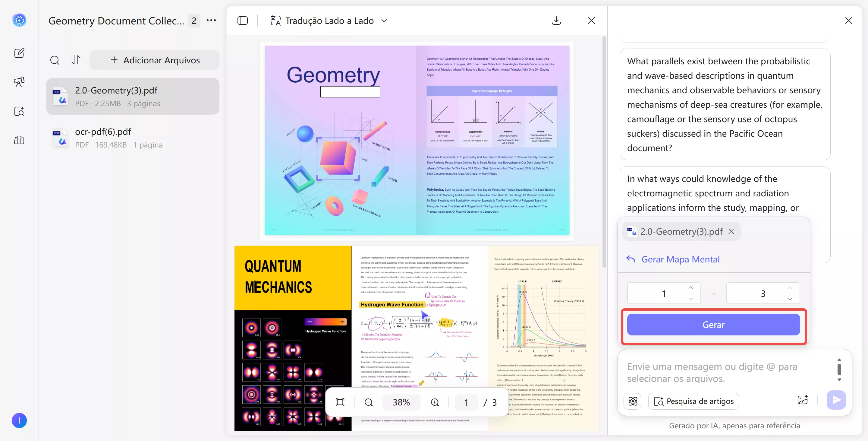Increase the start page number stepper

(691, 287)
